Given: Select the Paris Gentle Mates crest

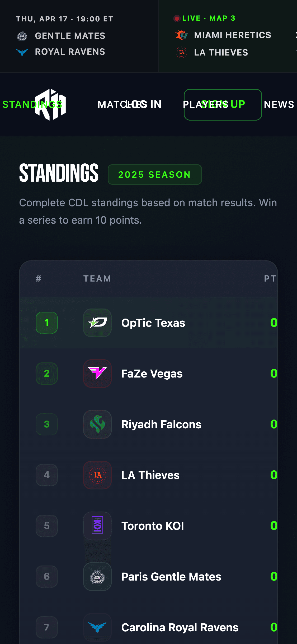Looking at the screenshot, I should tap(97, 577).
